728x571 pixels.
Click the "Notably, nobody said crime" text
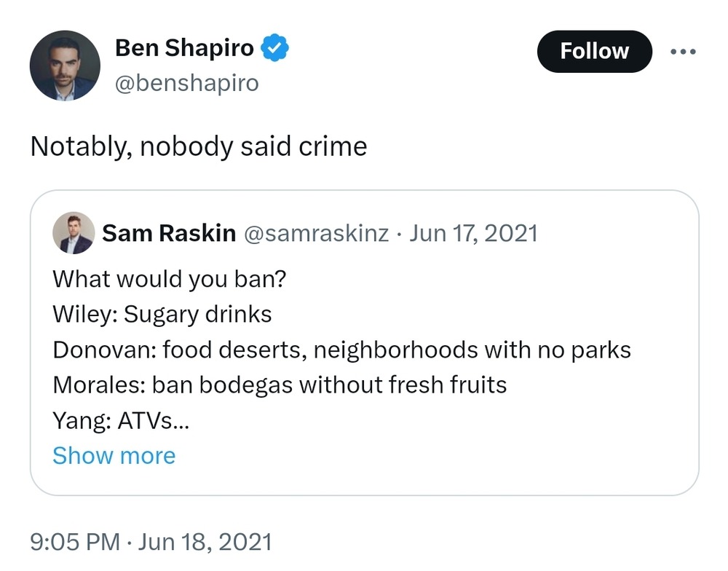pos(198,146)
